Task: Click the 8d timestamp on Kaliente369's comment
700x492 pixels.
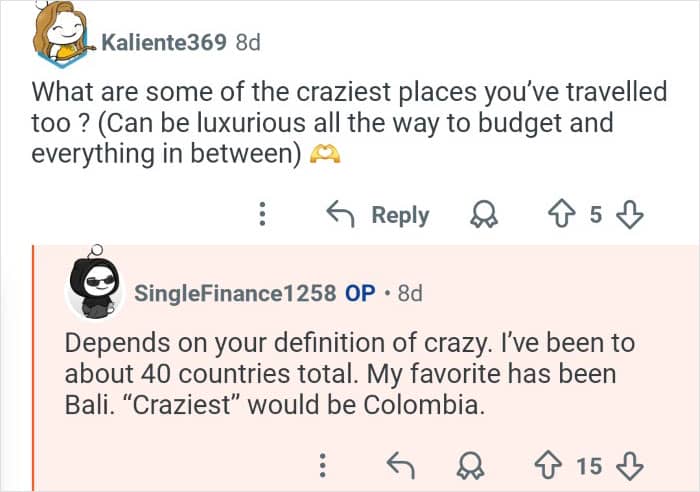Action: coord(247,42)
